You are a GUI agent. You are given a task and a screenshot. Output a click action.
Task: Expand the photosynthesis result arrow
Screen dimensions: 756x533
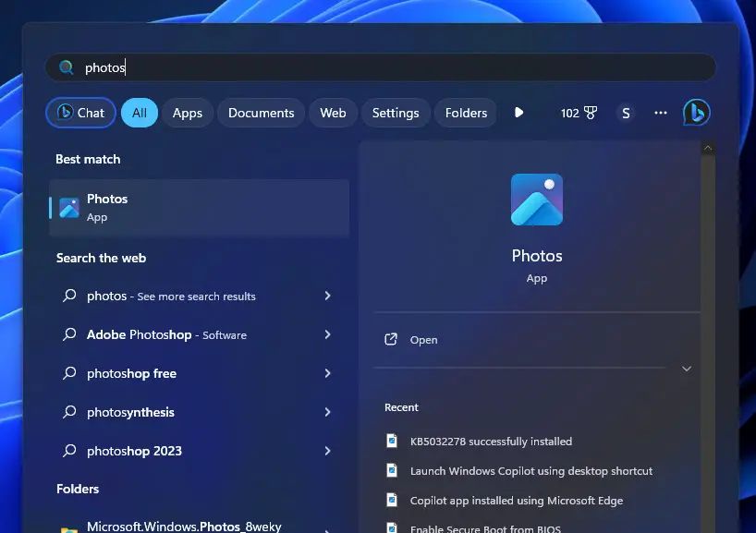pyautogui.click(x=328, y=412)
